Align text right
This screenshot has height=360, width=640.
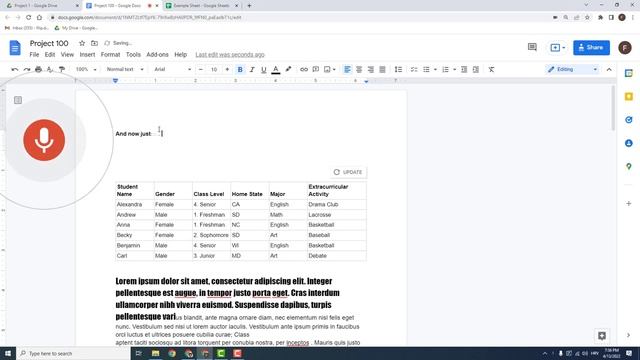(371, 69)
